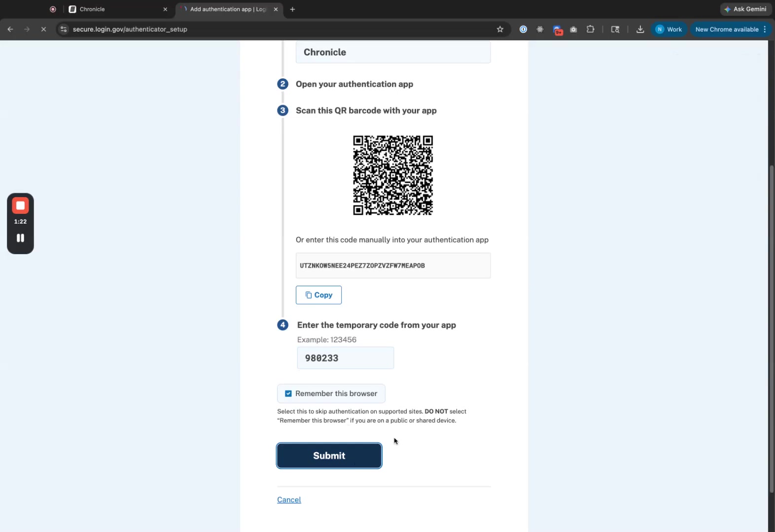775x532 pixels.
Task: Select the Add authentication app tab
Action: (x=228, y=9)
